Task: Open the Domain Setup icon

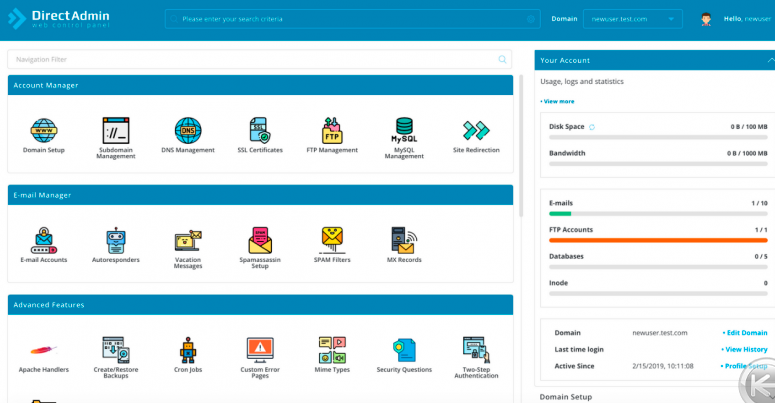Action: (43, 131)
